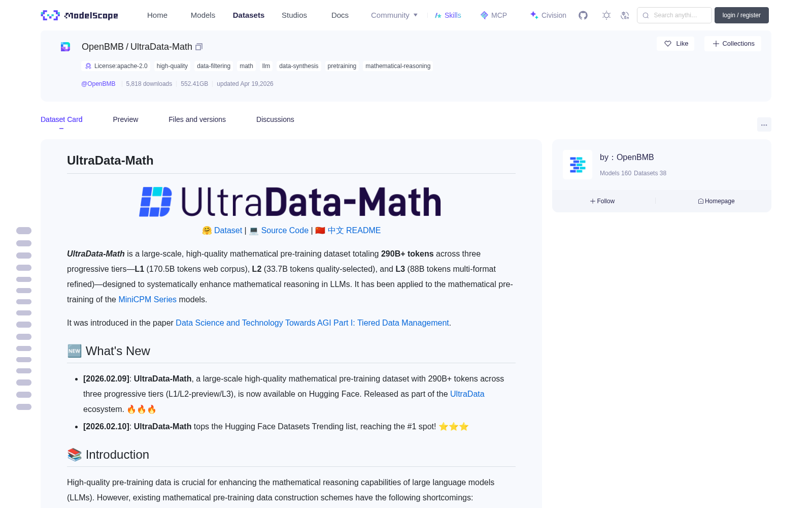Select the pretraining tag
This screenshot has height=508, width=812.
(x=342, y=66)
